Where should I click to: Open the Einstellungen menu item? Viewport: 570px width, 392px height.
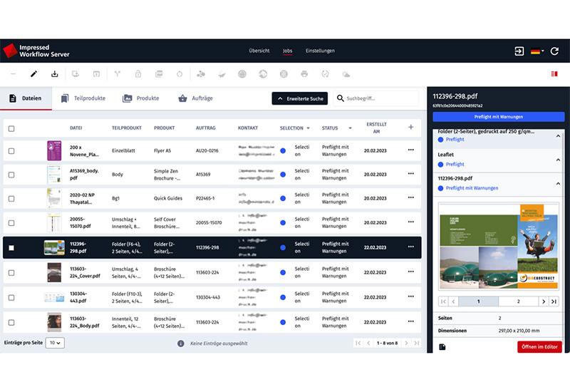coord(320,51)
